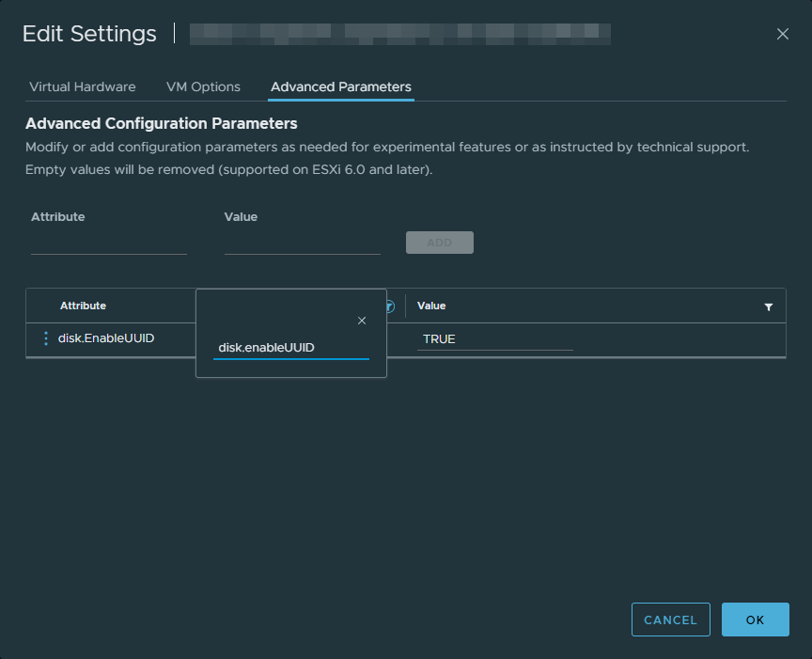Click the Advanced Configuration Parameters heading
This screenshot has width=812, height=659.
[162, 123]
